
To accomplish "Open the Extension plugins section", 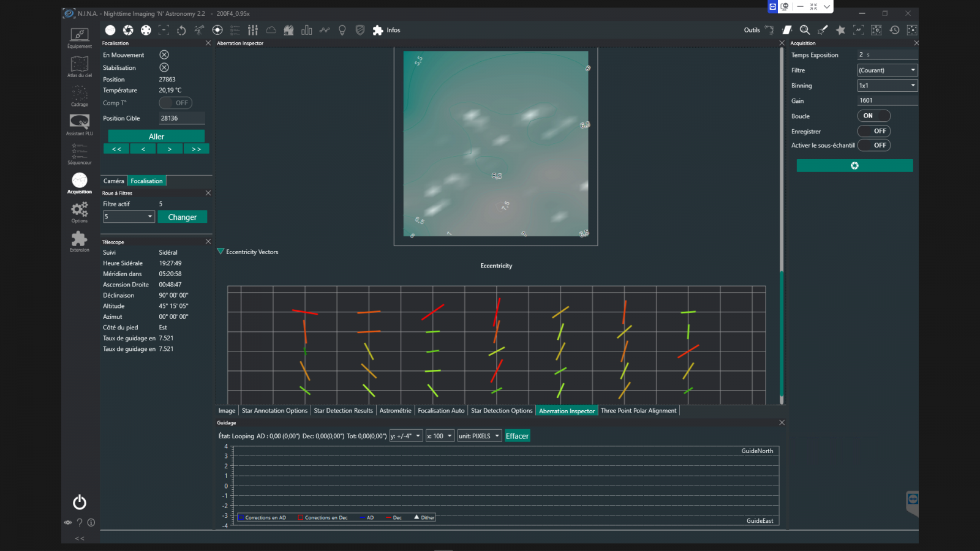I will point(80,241).
